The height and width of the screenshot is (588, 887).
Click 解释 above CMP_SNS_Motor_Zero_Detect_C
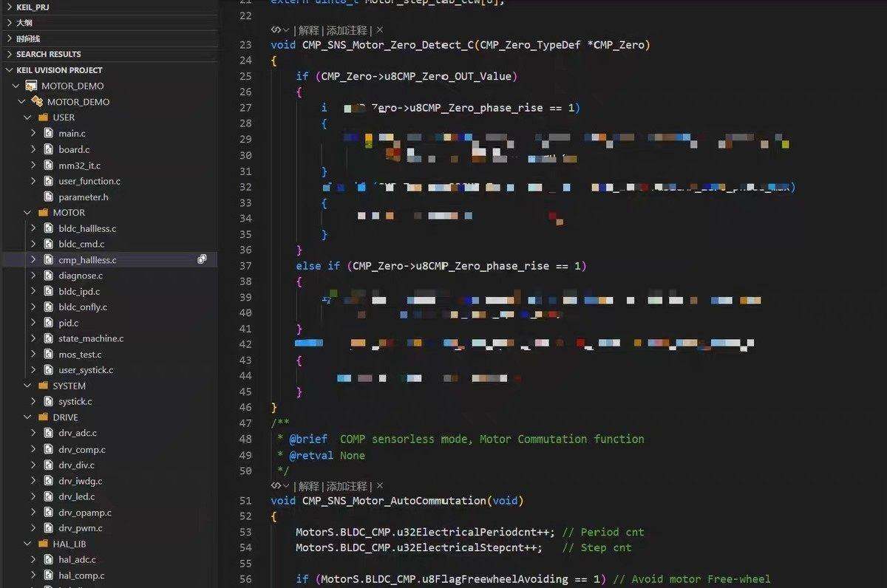click(x=309, y=30)
